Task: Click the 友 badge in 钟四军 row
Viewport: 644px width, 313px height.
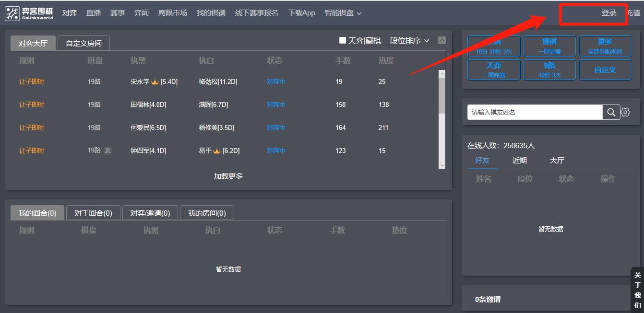Action: pos(108,151)
